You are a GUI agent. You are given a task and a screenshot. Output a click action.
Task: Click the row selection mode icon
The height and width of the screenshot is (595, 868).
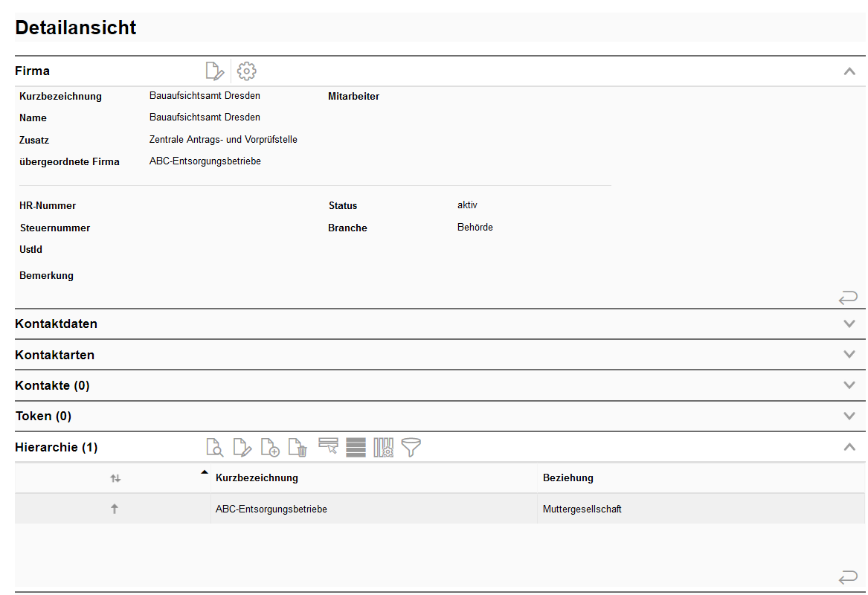pyautogui.click(x=328, y=446)
